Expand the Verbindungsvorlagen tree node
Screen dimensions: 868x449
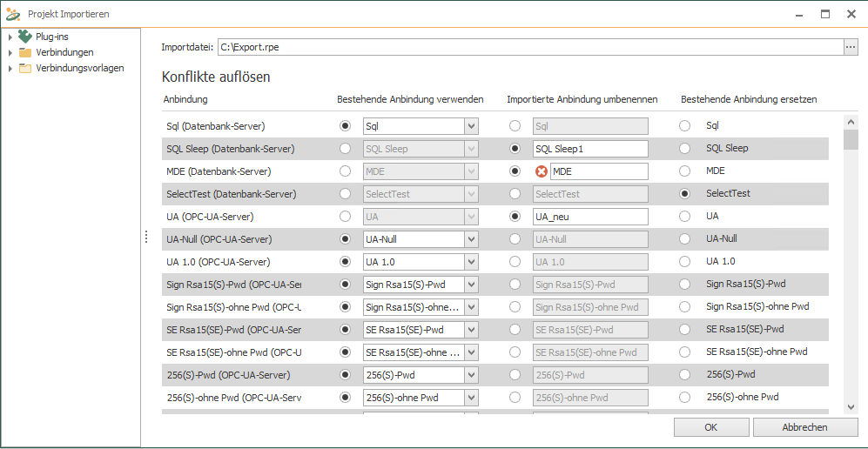point(10,68)
